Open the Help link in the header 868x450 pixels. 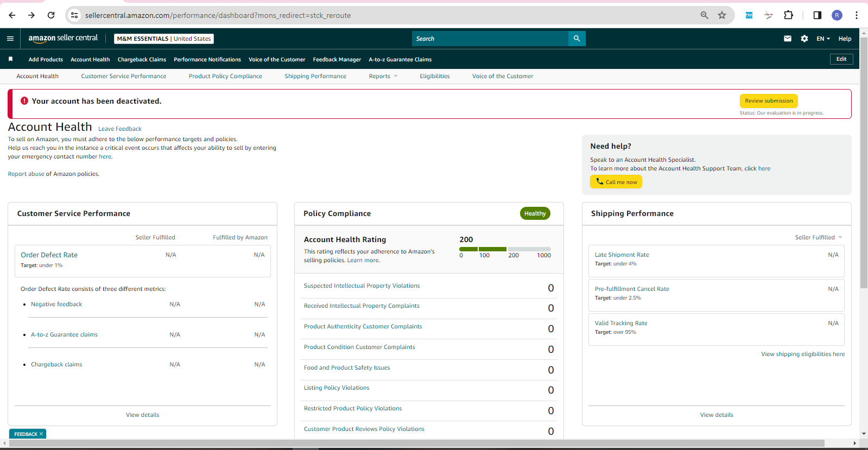pyautogui.click(x=845, y=39)
